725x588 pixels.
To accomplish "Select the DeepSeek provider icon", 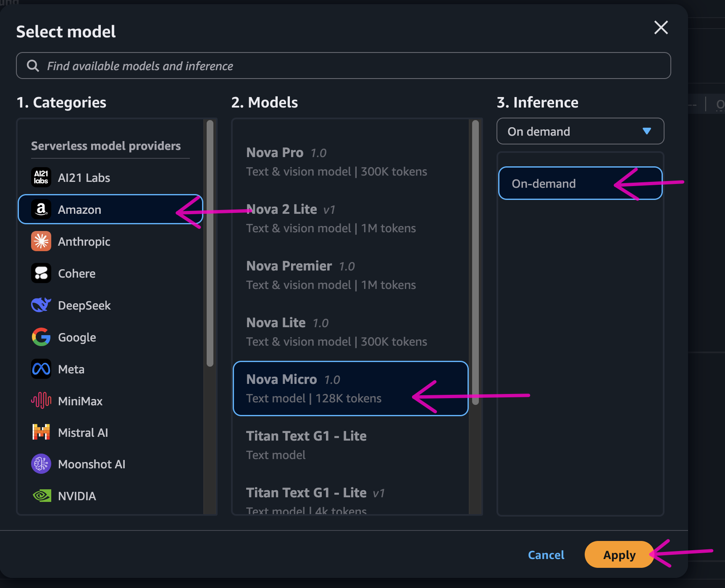I will pos(41,305).
